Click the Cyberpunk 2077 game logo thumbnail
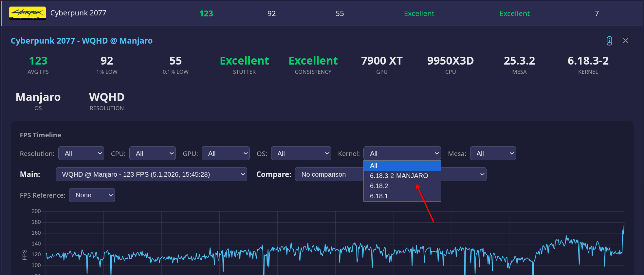The image size is (644, 275). click(x=28, y=13)
